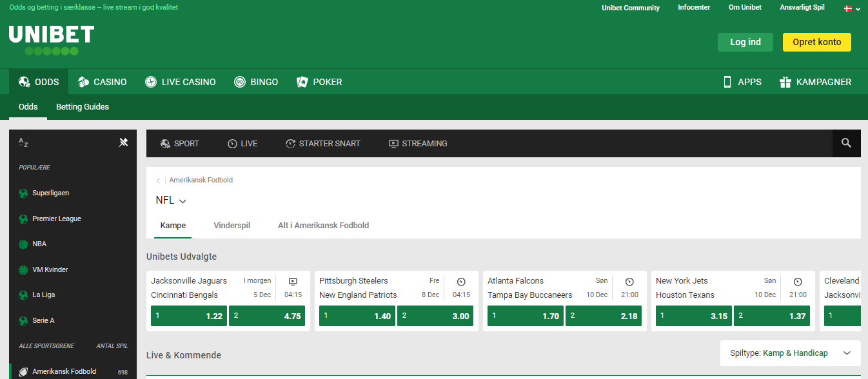Open the APPS page

click(742, 82)
